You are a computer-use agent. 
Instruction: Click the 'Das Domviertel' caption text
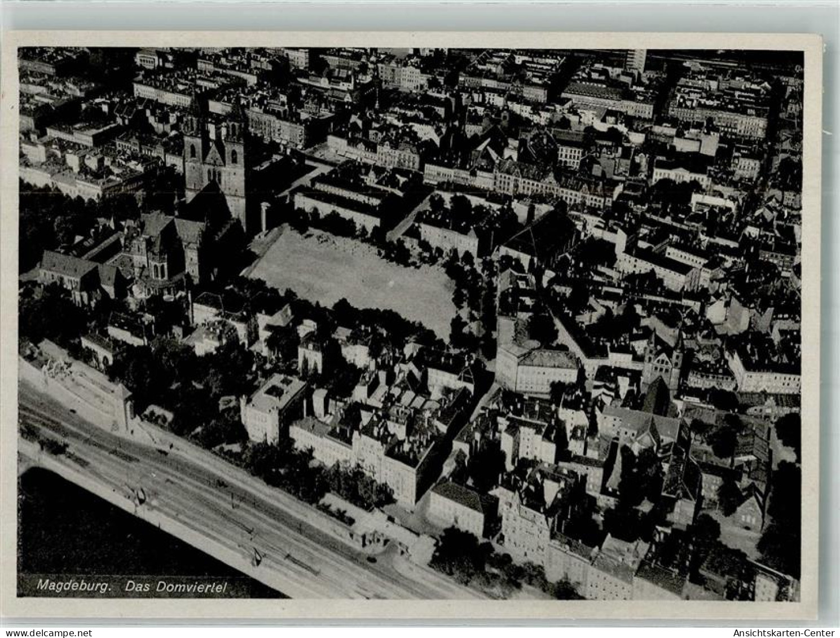pos(175,586)
